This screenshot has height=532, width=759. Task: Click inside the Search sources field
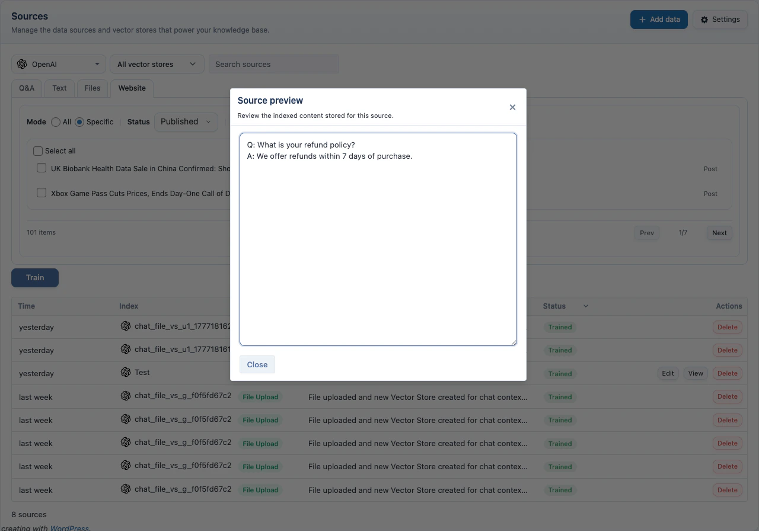274,64
